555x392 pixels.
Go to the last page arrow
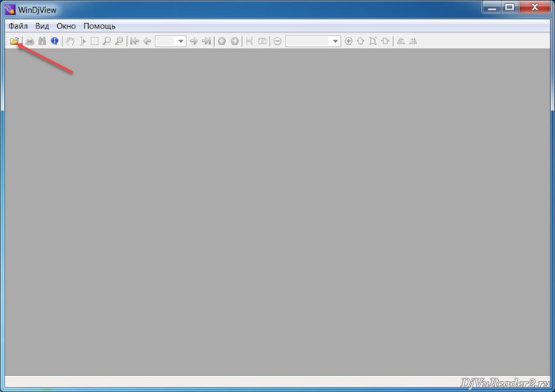pos(206,41)
